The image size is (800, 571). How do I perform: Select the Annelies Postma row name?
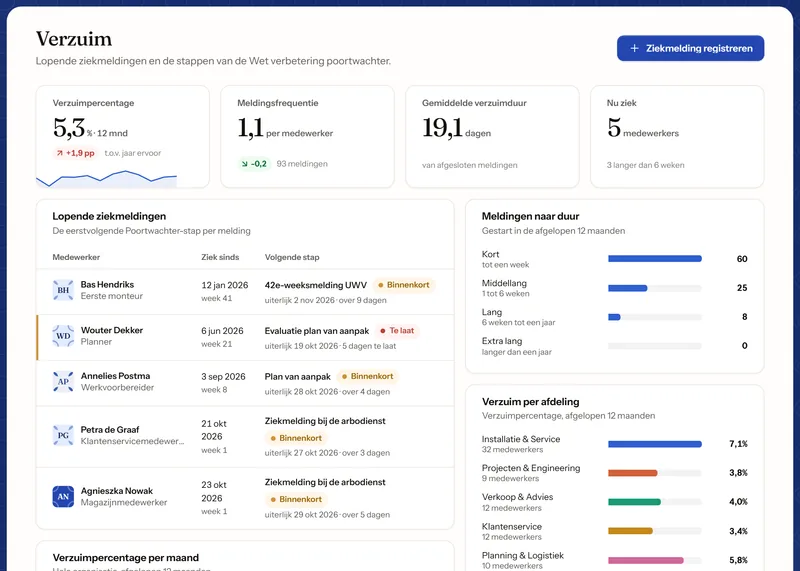pos(115,376)
